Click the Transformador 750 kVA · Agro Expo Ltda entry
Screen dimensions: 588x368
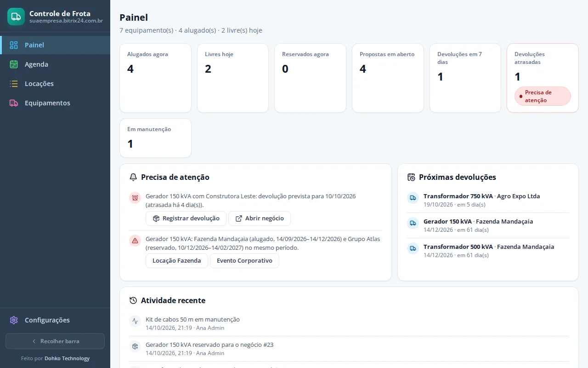pos(488,200)
